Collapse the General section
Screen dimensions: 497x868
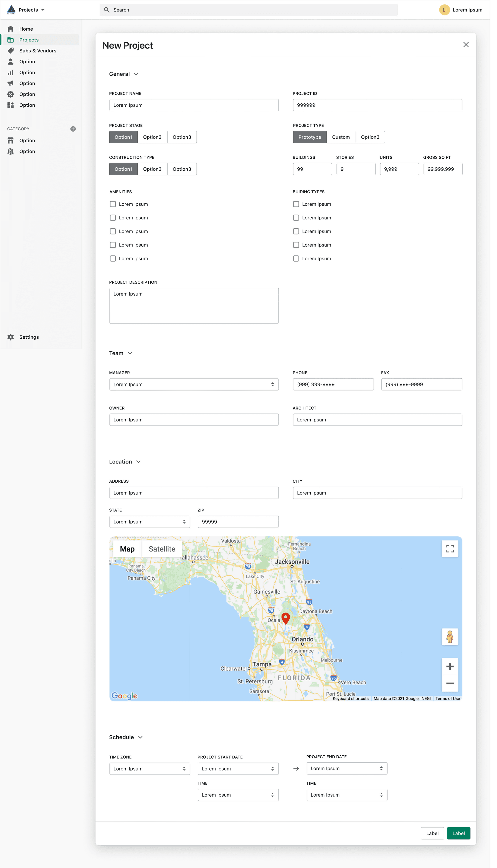point(136,74)
